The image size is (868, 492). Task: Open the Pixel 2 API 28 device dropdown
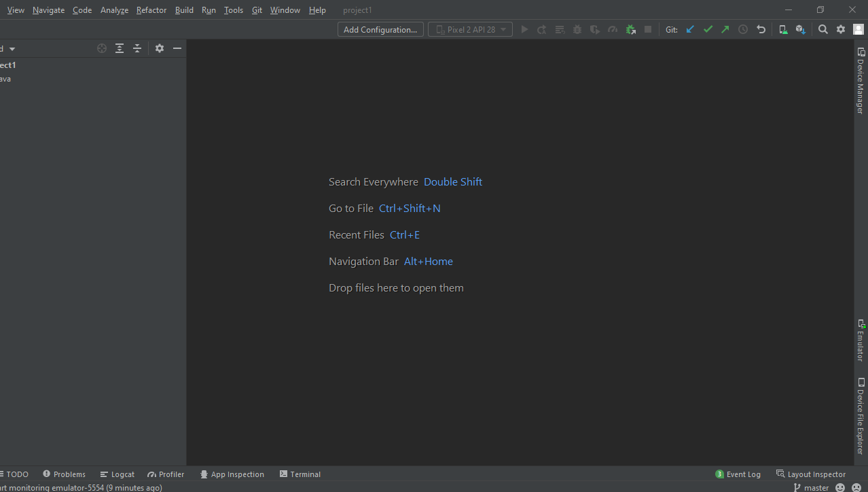pos(470,29)
